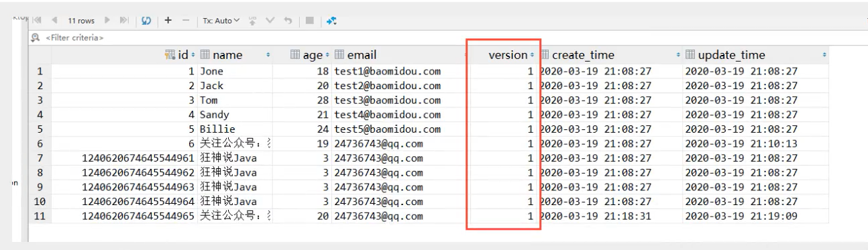Submit pending changes to database

coord(253,21)
